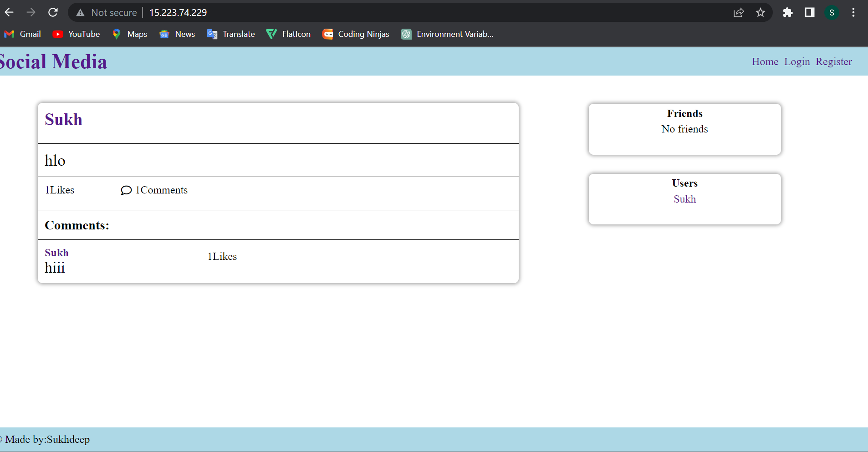This screenshot has width=868, height=452.
Task: Select the address bar URL 15.223.74.229
Action: 178,13
